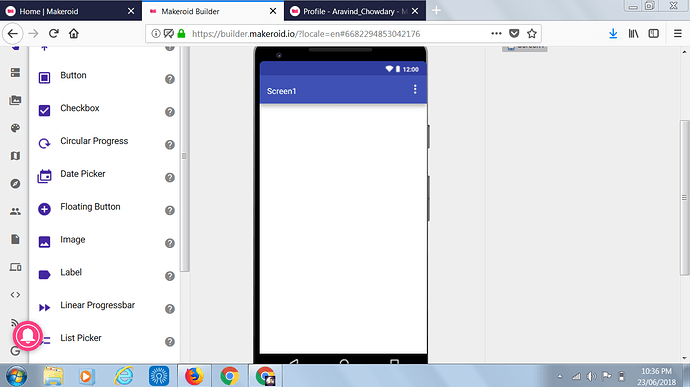Viewport: 690px width, 387px height.
Task: Click the palette scrollbar thumb
Action: coord(185,159)
